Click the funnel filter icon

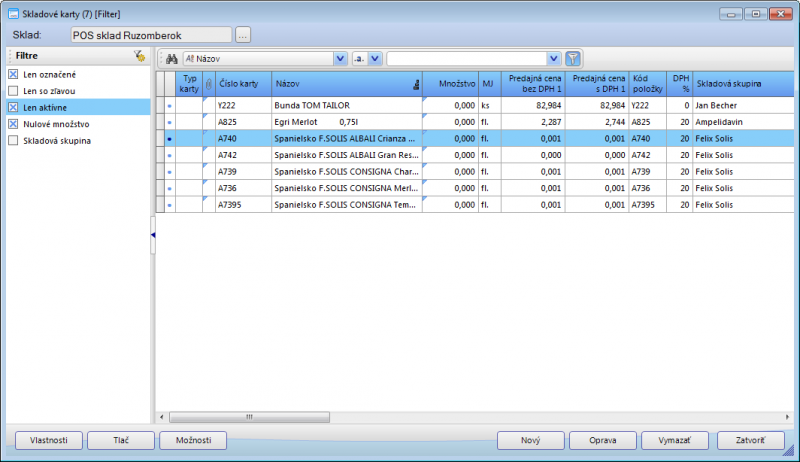click(573, 59)
